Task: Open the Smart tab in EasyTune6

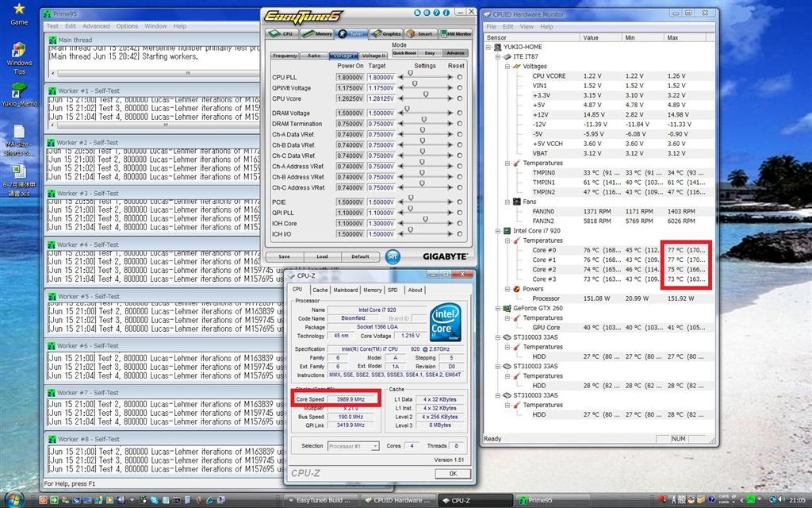Action: click(420, 33)
